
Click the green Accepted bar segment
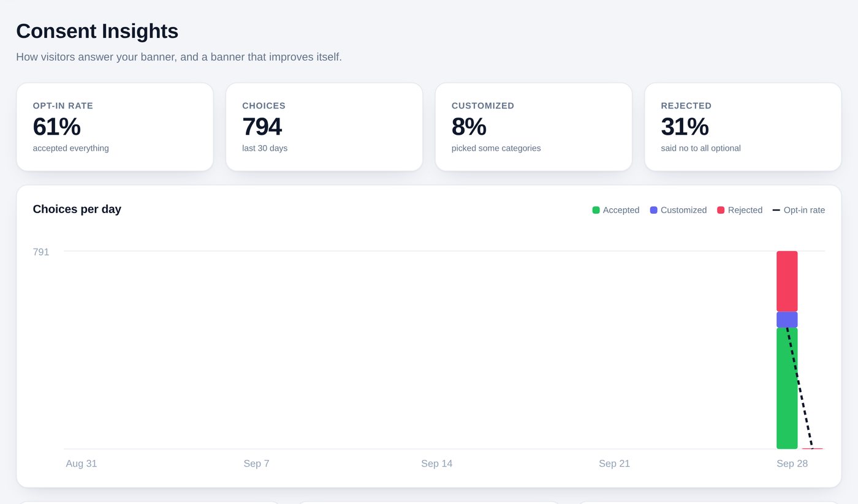click(787, 388)
